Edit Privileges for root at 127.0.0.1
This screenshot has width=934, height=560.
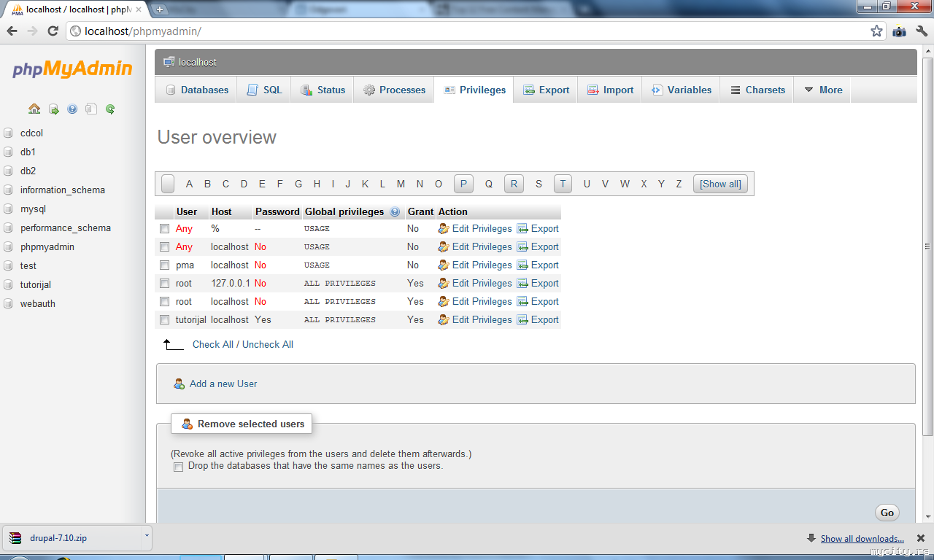475,284
